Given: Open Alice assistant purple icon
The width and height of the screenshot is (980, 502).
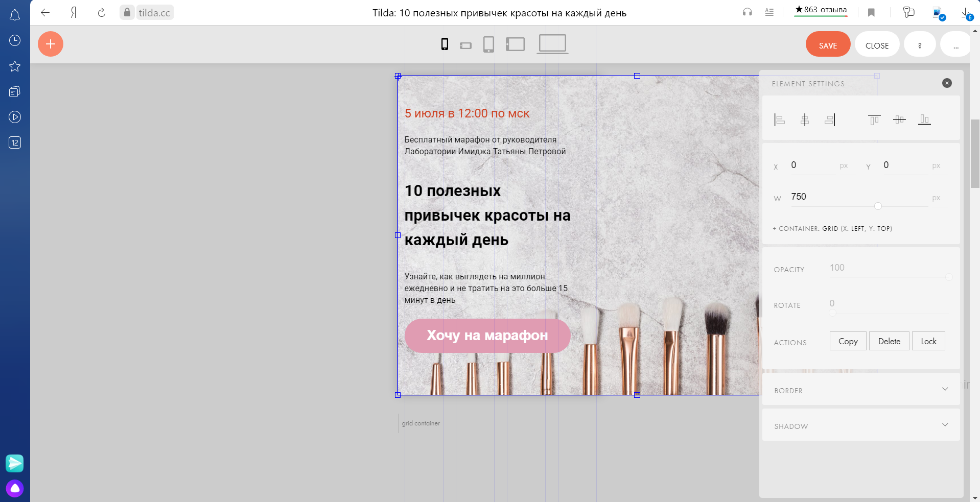Looking at the screenshot, I should pos(15,489).
